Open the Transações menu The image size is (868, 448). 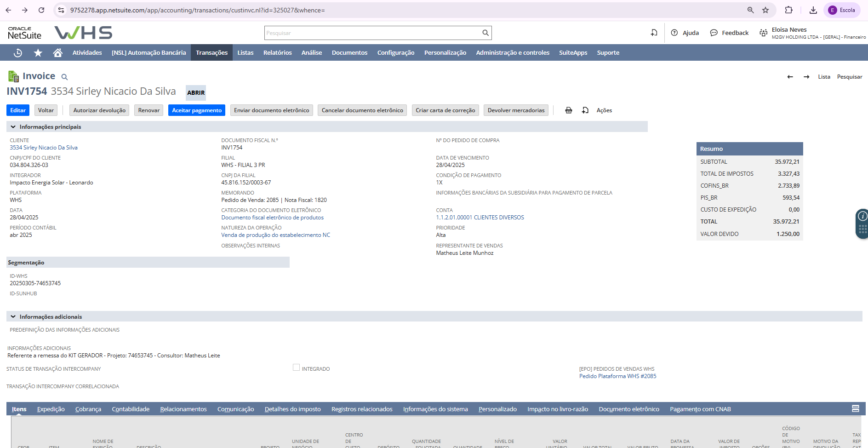pyautogui.click(x=211, y=53)
